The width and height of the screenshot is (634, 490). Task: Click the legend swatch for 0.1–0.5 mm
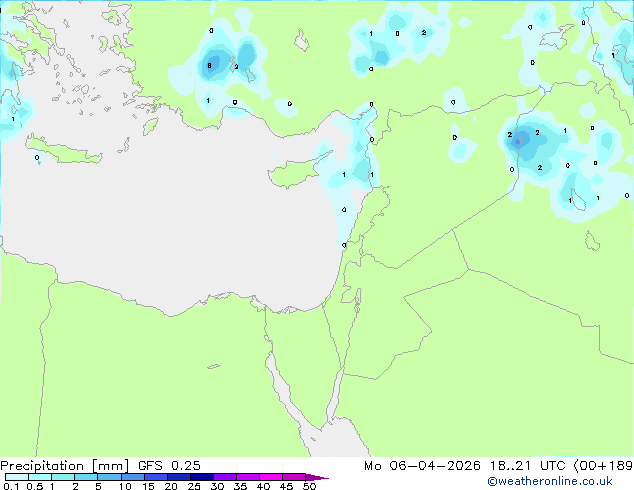pyautogui.click(x=17, y=477)
